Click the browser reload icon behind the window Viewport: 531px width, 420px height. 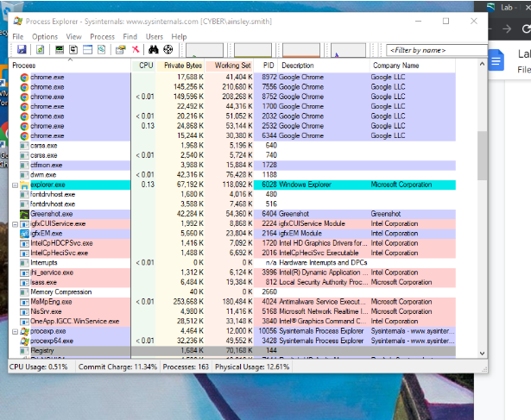pos(526,29)
